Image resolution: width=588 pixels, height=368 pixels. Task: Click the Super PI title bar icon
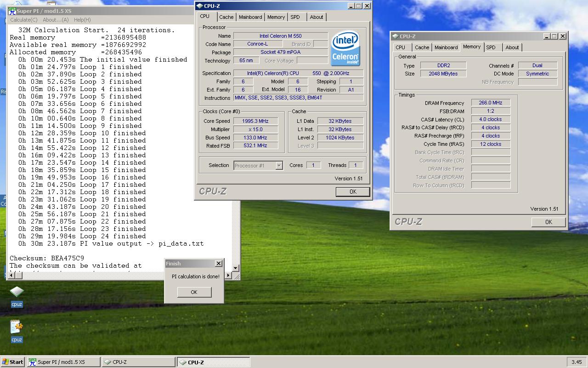[x=12, y=11]
